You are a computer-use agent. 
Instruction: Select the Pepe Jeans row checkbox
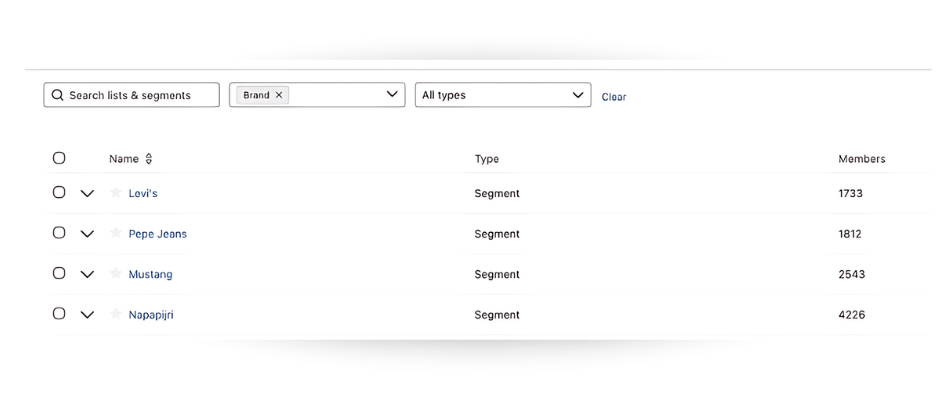point(59,233)
